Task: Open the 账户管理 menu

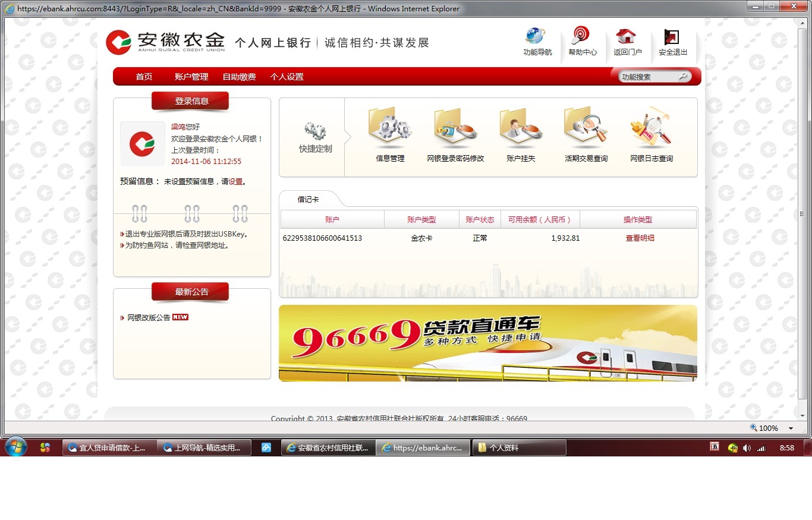Action: point(191,77)
